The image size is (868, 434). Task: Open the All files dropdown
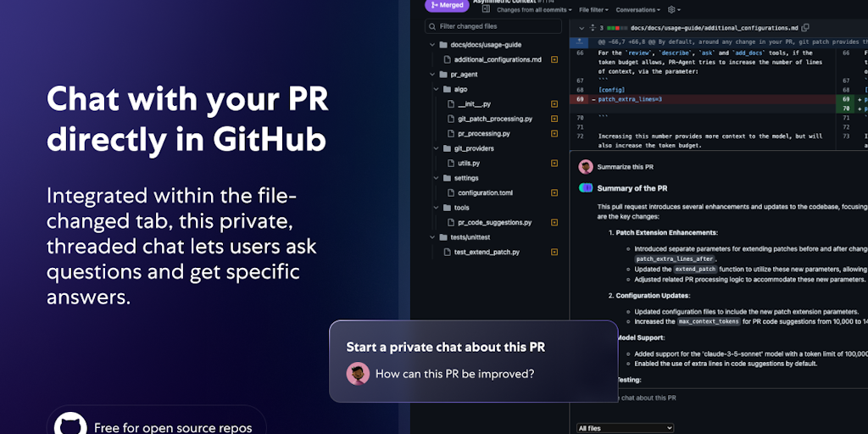pos(625,428)
